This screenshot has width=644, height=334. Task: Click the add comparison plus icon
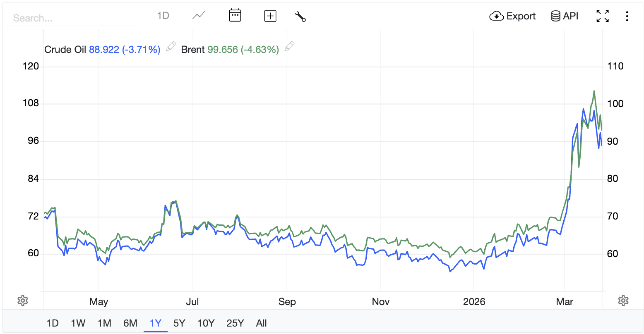tap(270, 16)
